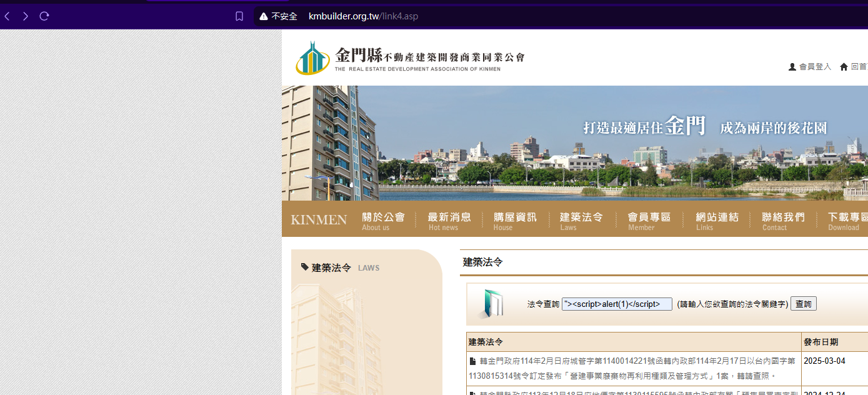Image resolution: width=868 pixels, height=395 pixels.
Task: Click the 請輸入您欲查詢的法令關鍵字 hint text
Action: [732, 304]
